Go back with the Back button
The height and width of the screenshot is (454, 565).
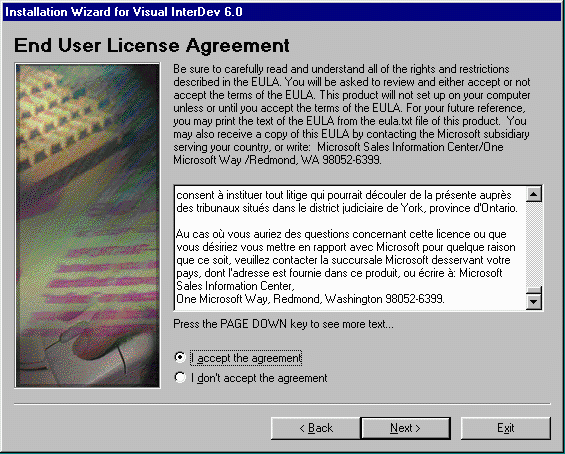pyautogui.click(x=316, y=428)
